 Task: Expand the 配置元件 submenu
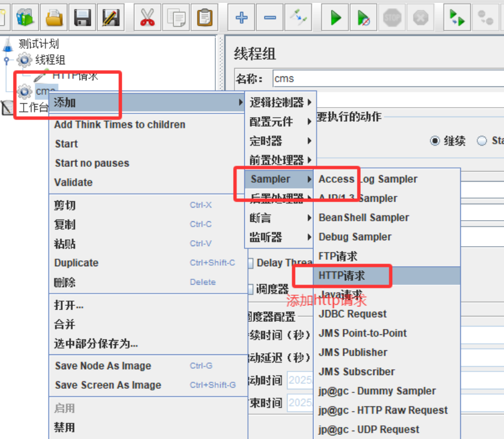tap(280, 121)
